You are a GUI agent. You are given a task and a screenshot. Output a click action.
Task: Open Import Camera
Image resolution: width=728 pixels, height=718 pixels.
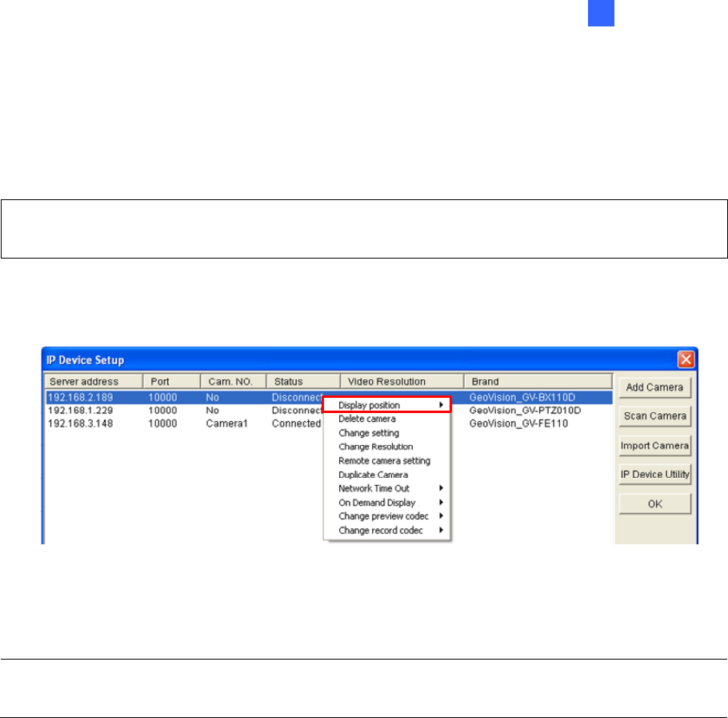654,446
